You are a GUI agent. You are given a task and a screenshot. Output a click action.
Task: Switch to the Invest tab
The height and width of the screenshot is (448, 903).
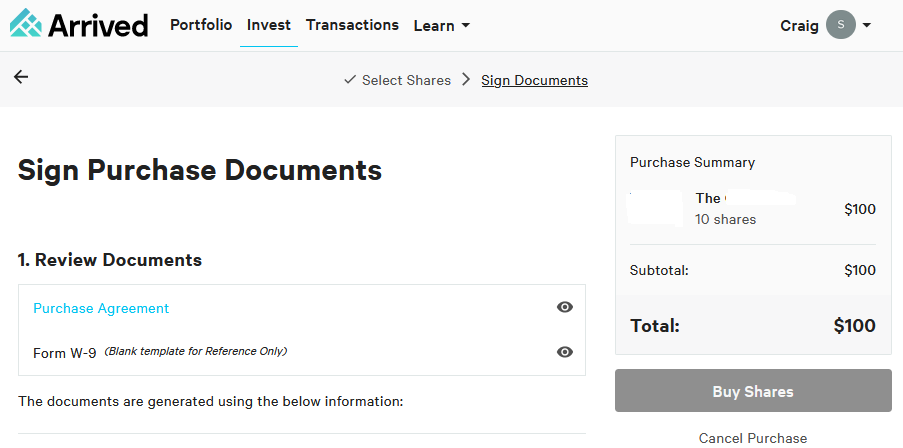click(x=269, y=25)
